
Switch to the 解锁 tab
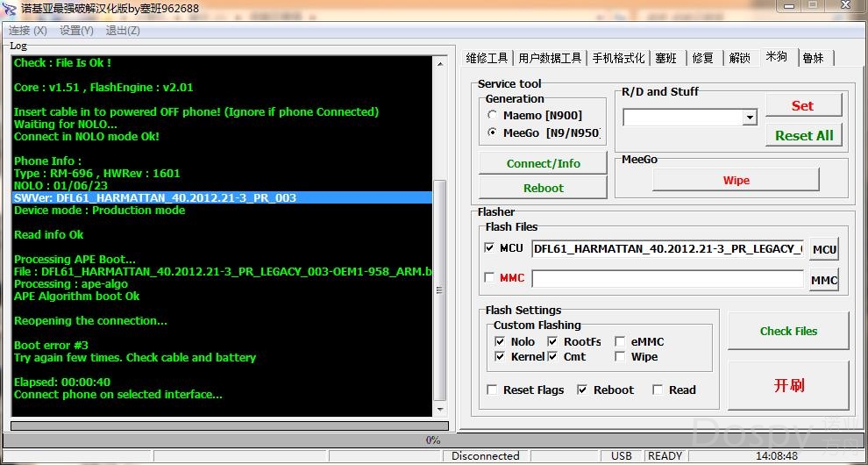pos(740,58)
